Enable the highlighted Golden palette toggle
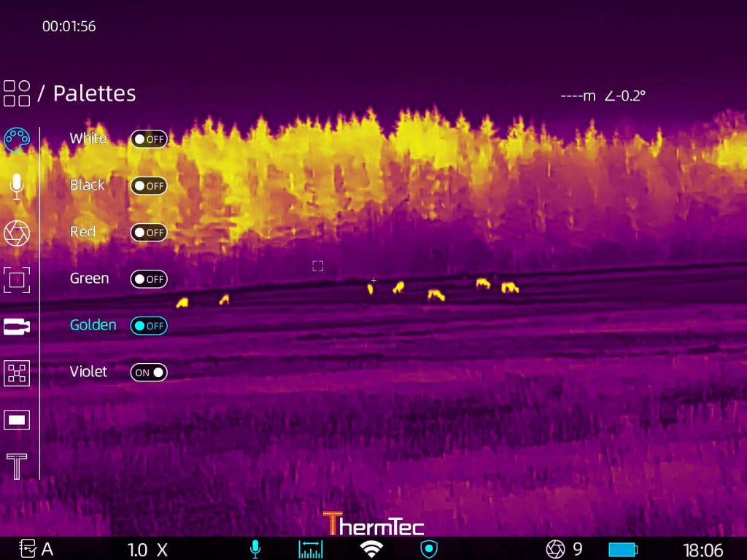 [x=149, y=326]
